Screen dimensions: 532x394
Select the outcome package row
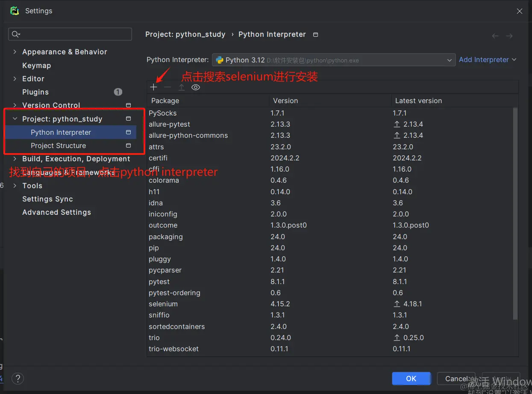[329, 225]
